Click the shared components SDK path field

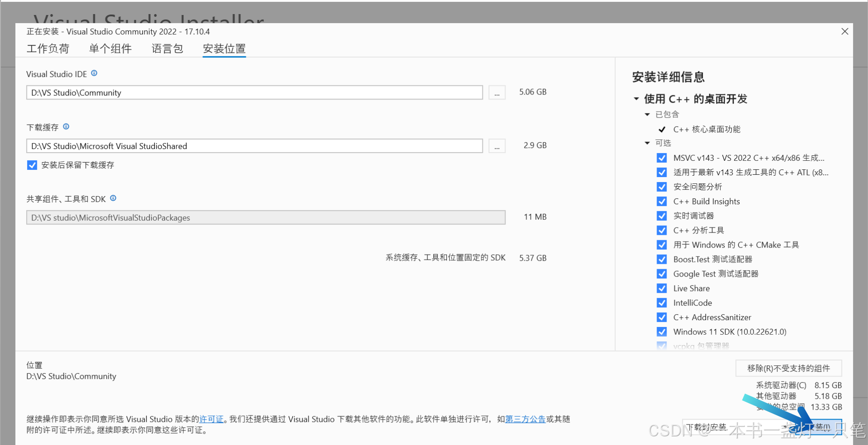click(x=266, y=218)
